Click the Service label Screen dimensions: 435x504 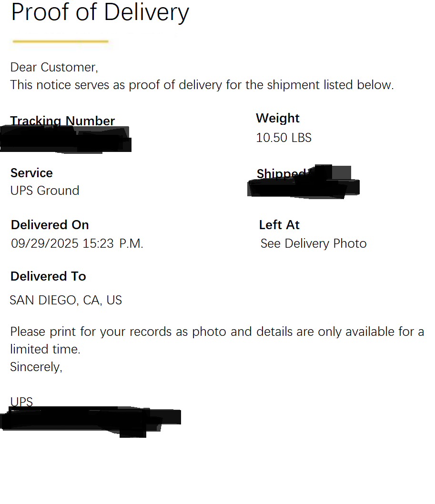click(31, 173)
